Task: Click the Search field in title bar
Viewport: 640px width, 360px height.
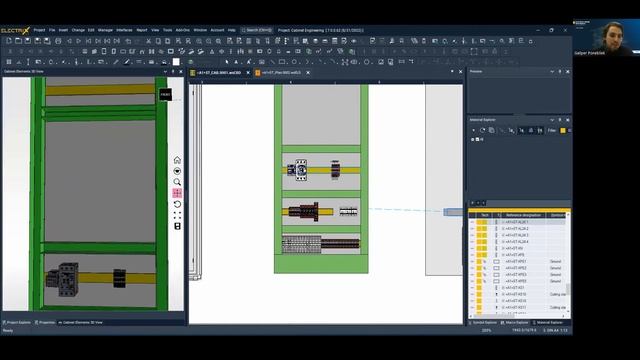Action: (x=257, y=30)
